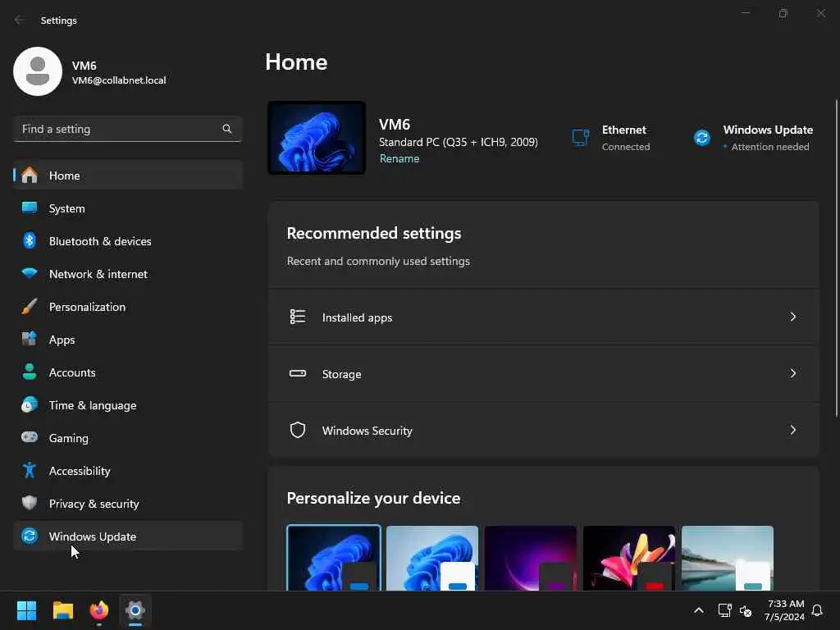Expand the Storage row chevron
Viewport: 840px width, 630px height.
pos(793,373)
